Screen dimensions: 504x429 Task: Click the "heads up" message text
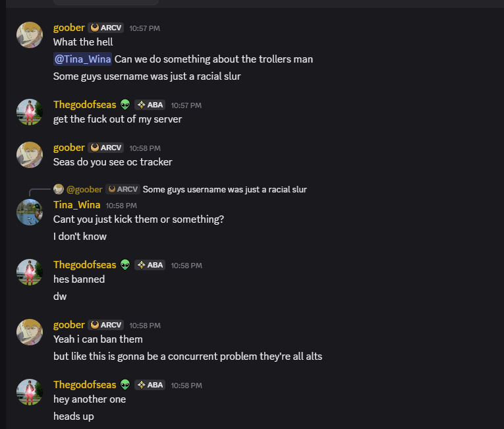pos(73,416)
